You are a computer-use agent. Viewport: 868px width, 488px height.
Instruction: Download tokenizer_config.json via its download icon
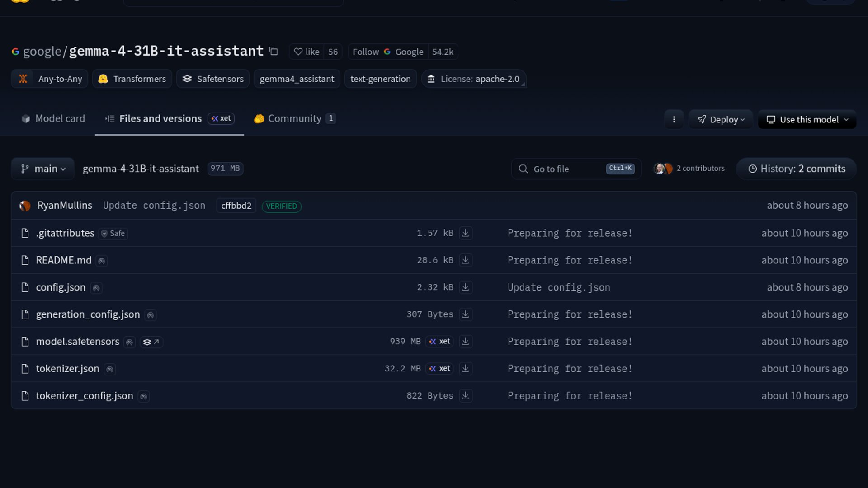point(465,396)
